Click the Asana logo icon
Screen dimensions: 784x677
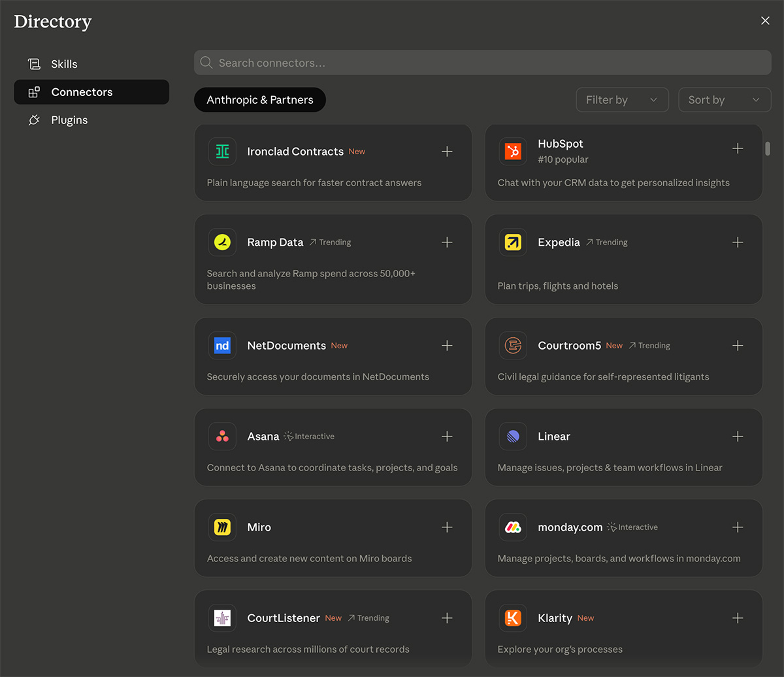click(222, 436)
